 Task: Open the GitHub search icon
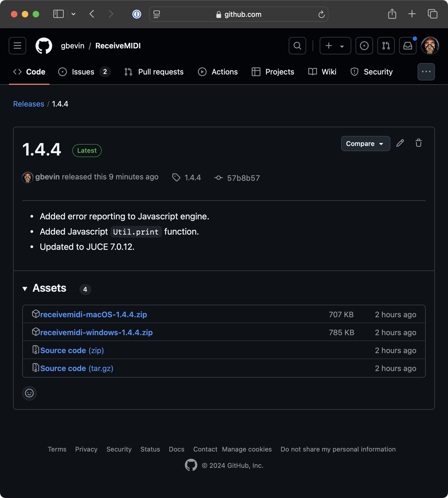click(297, 46)
